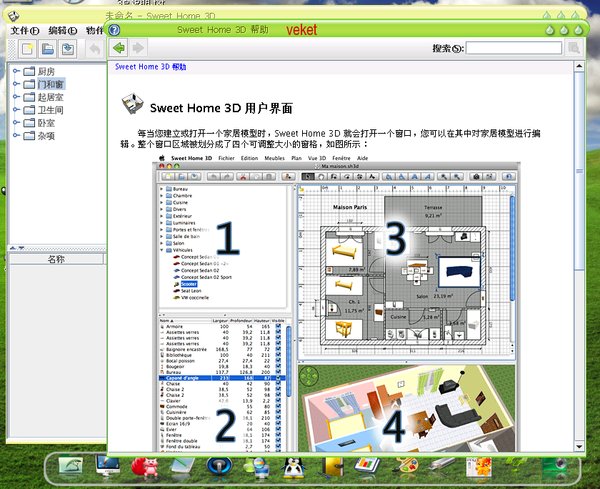Viewport: 600px width, 489px height.
Task: Click the Sweet Home 3D 帮助 title bar text
Action: pos(223,30)
